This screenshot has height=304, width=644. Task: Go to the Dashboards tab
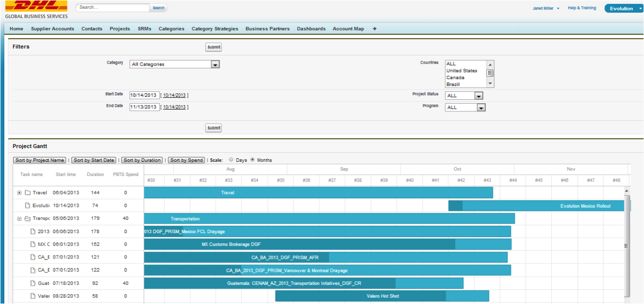[x=311, y=29]
